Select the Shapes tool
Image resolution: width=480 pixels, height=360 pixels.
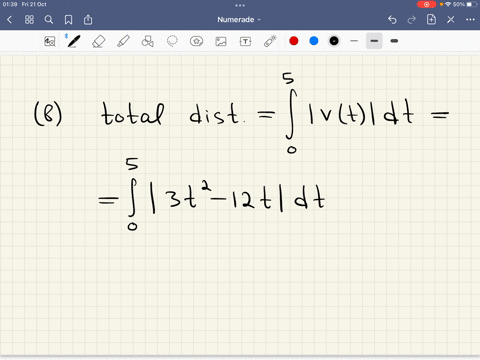[x=147, y=41]
